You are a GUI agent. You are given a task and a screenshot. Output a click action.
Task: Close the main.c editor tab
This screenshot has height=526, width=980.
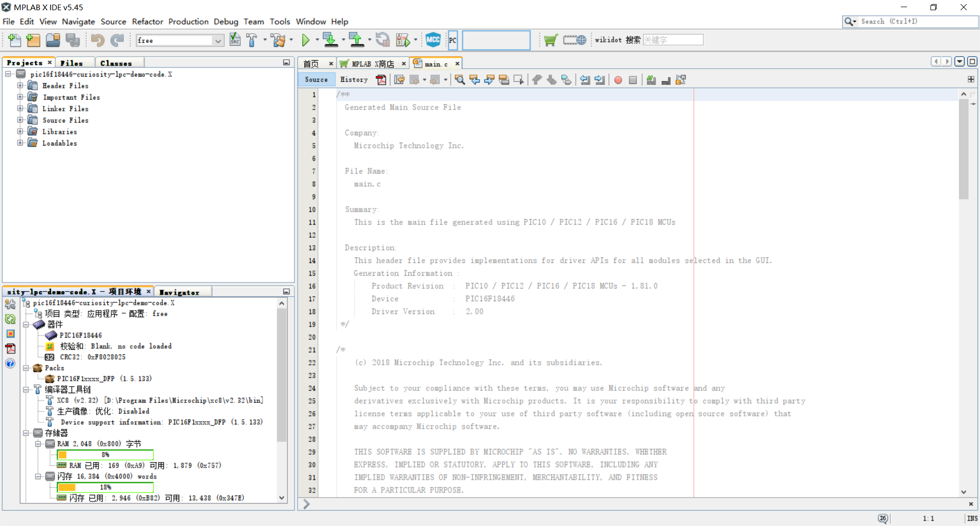pos(457,64)
